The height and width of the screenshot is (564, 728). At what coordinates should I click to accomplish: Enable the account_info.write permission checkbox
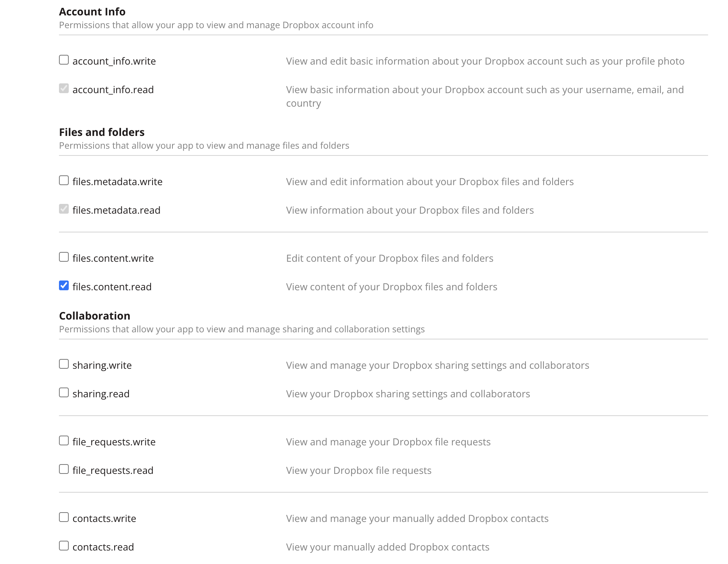point(64,60)
